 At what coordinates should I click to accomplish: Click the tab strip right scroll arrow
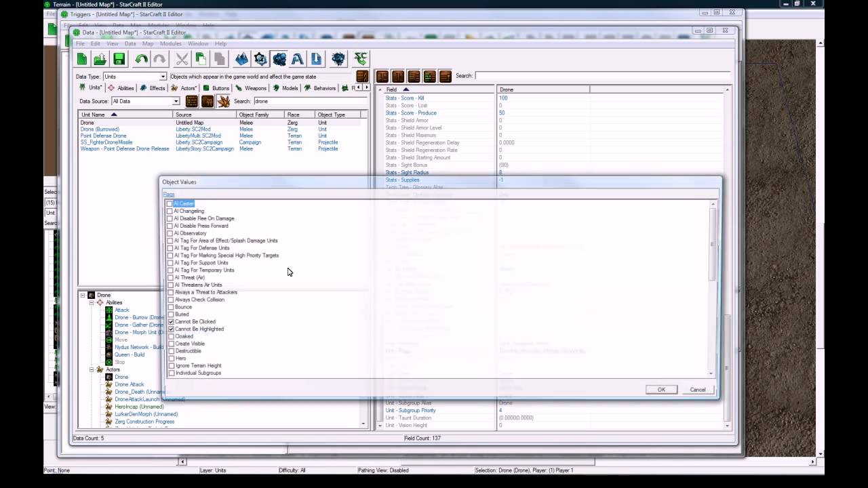pos(367,87)
